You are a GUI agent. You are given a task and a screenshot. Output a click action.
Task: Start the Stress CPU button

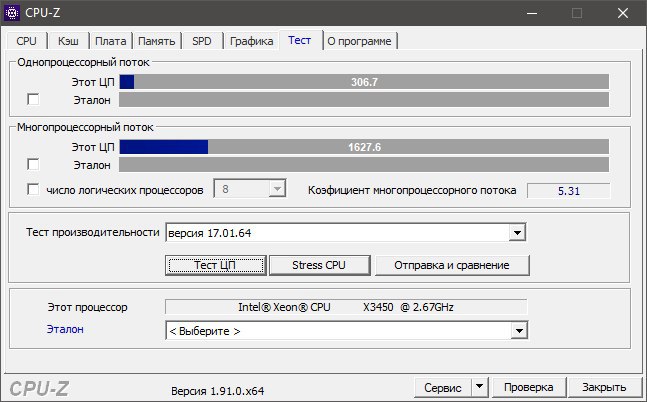tap(319, 265)
